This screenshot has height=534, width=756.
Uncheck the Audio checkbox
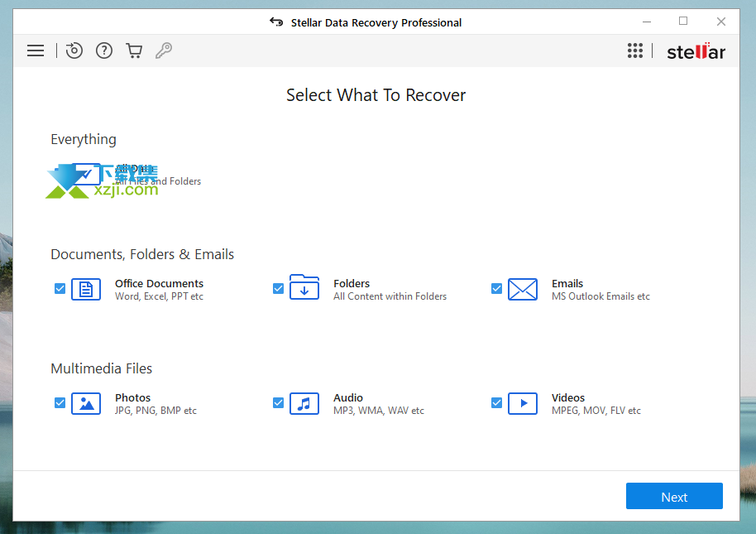pos(278,403)
